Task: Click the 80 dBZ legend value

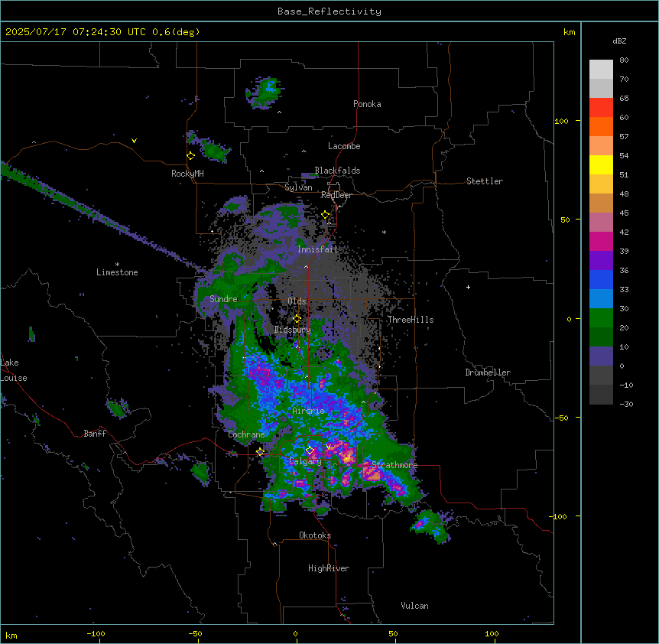Action: tap(624, 60)
